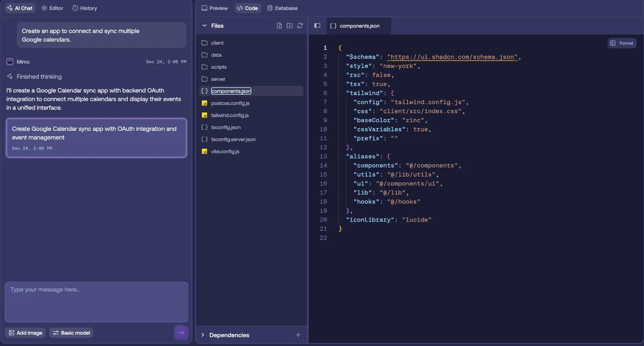
Task: Open the Basic model selector
Action: pos(71,333)
